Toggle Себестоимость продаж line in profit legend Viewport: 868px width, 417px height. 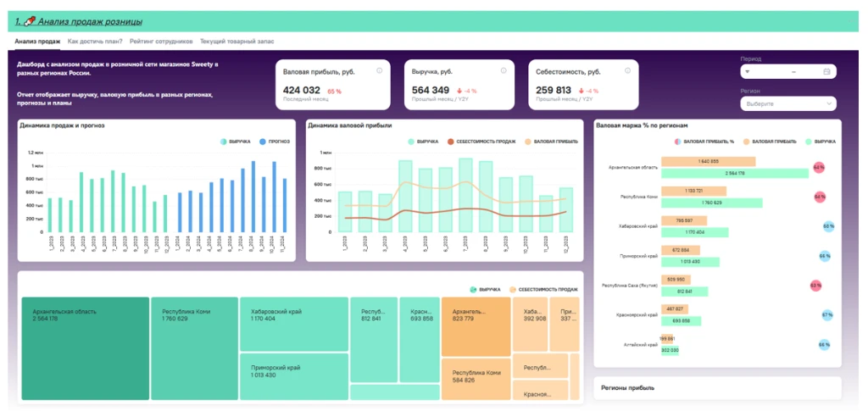(x=482, y=142)
